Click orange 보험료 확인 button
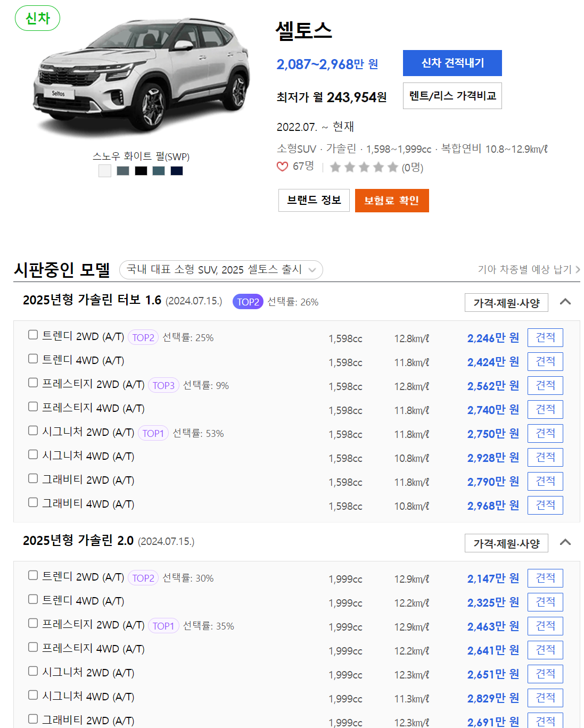The width and height of the screenshot is (584, 728). coord(392,201)
